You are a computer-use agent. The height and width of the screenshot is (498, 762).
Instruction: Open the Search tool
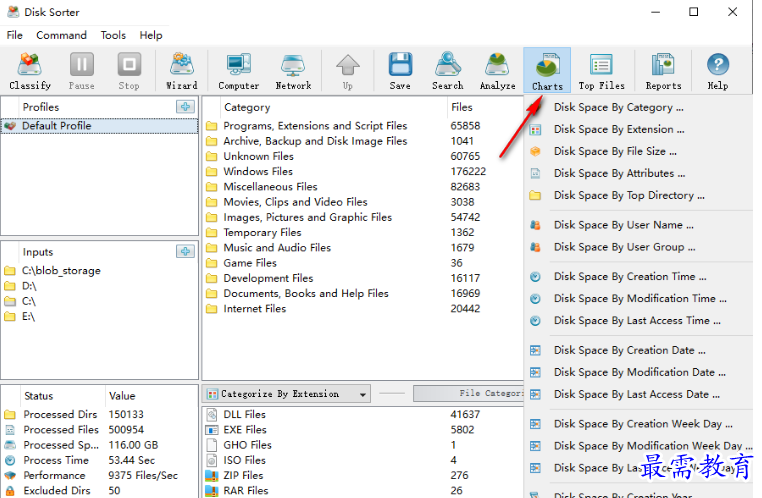coord(448,70)
